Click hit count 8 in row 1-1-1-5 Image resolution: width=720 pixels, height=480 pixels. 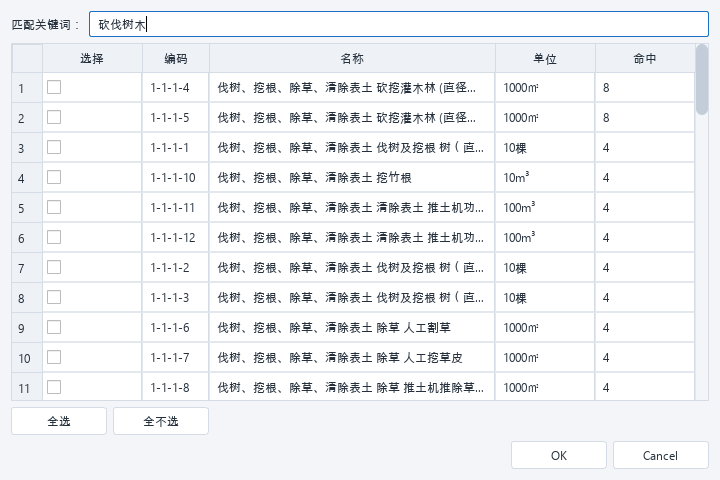tap(645, 118)
